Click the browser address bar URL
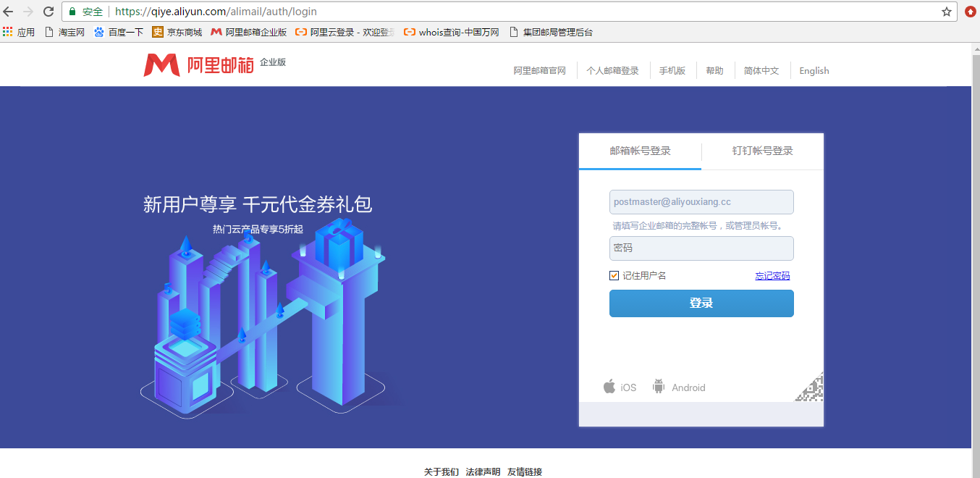Image resolution: width=980 pixels, height=478 pixels. (216, 12)
